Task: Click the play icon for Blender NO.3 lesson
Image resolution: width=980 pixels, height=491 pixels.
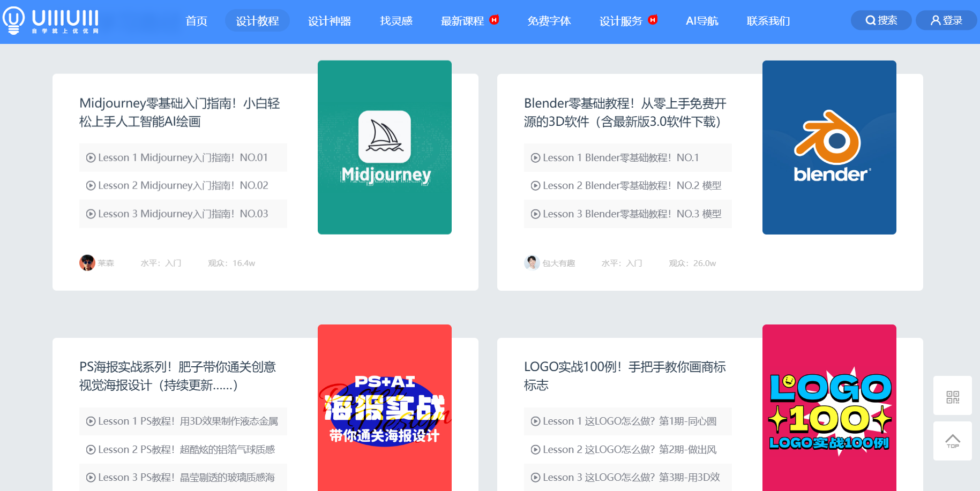Action: (536, 214)
